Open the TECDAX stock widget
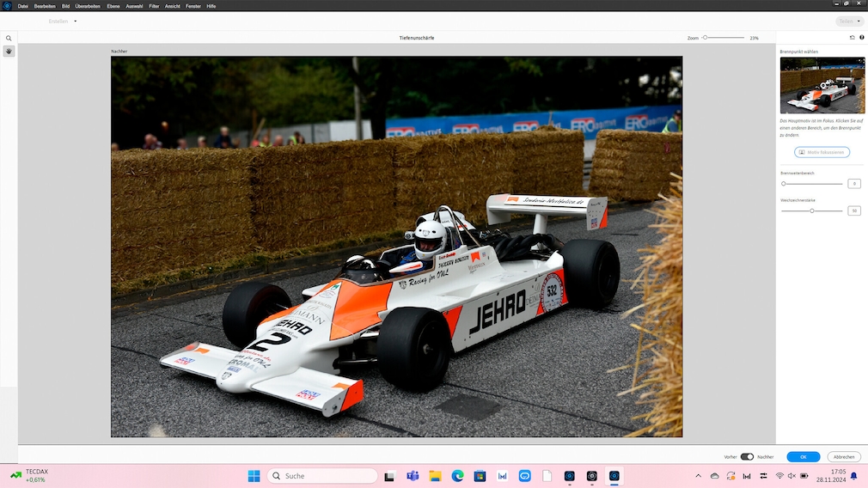This screenshot has height=488, width=868. [x=28, y=476]
